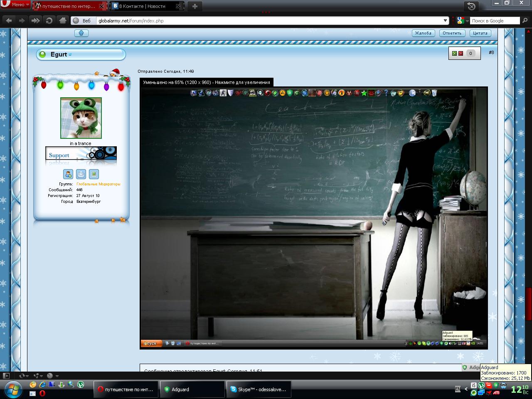Expand the address bar history dropdown
This screenshot has width=532, height=399.
click(x=446, y=20)
